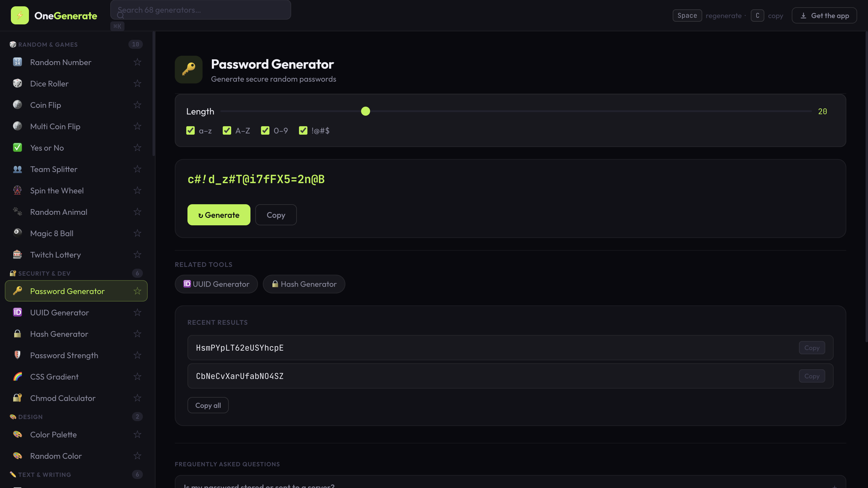
Task: Click the Generate button
Action: click(218, 214)
